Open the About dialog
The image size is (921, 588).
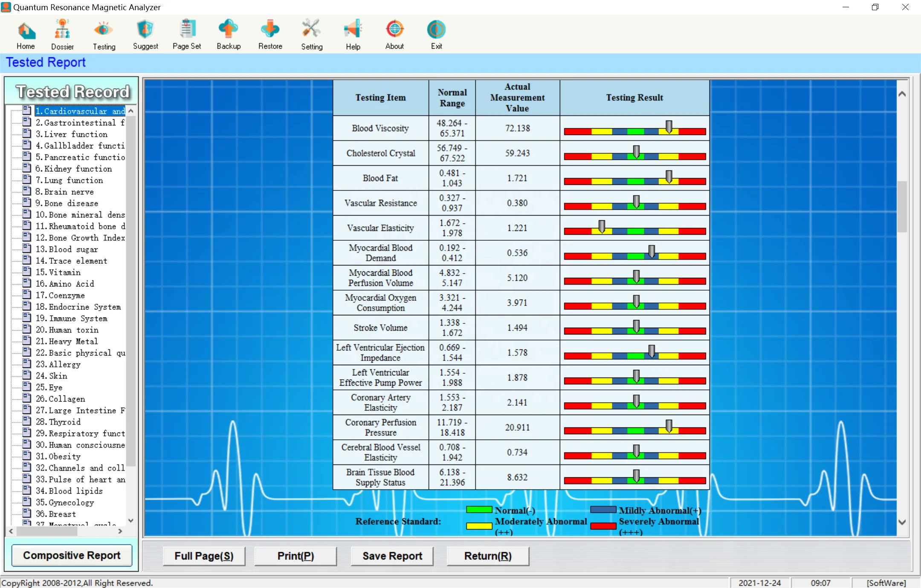click(394, 34)
